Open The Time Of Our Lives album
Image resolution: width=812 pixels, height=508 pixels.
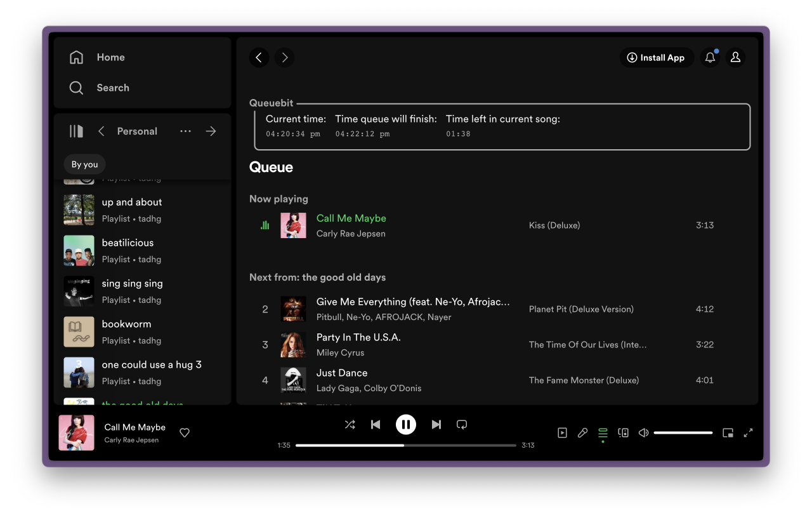(588, 345)
